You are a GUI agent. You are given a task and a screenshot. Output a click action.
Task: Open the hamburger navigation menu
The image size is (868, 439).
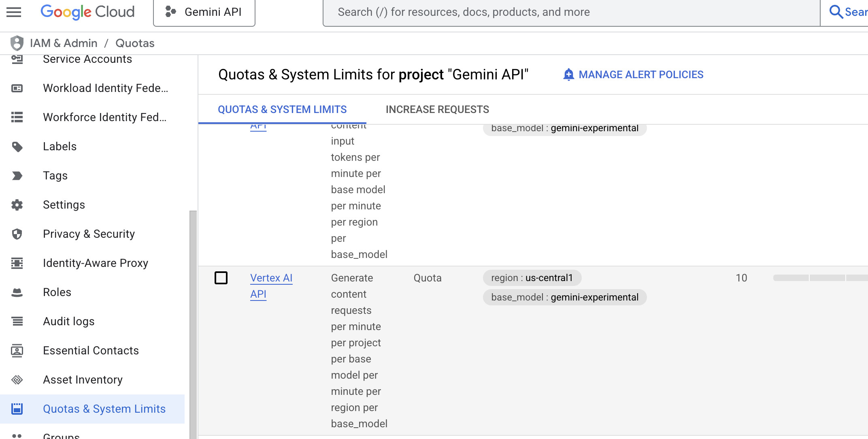pos(14,12)
